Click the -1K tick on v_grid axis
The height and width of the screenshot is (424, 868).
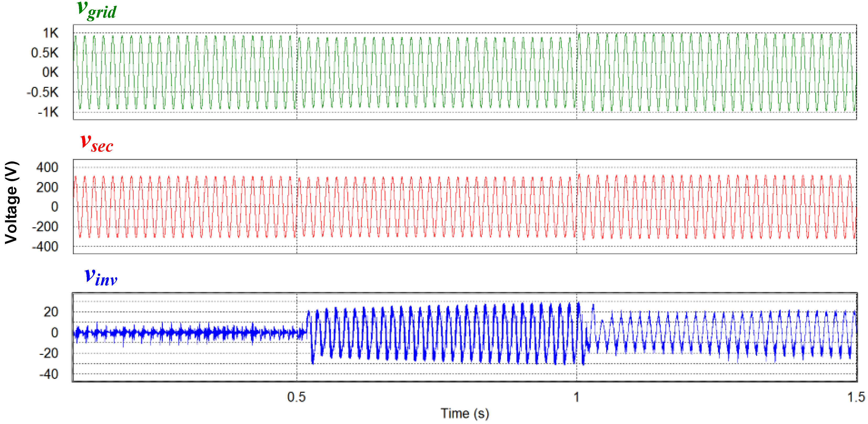click(48, 112)
